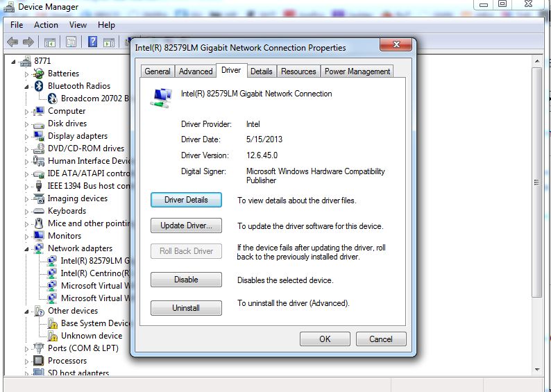
Task: Click the Bluetooth Radios icon
Action: (39, 86)
